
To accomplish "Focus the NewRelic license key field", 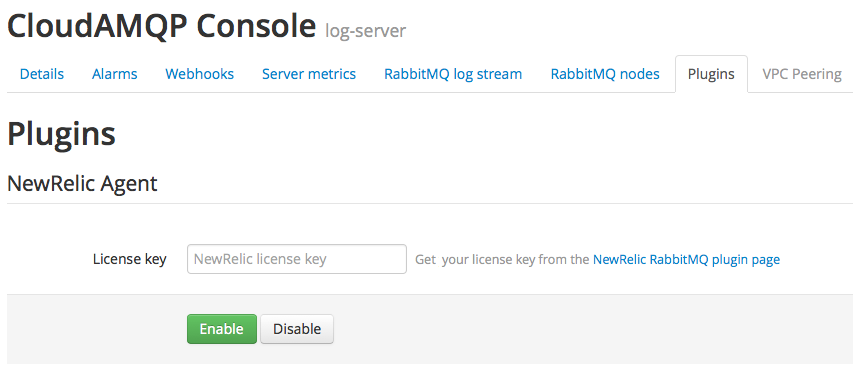I will click(x=296, y=259).
